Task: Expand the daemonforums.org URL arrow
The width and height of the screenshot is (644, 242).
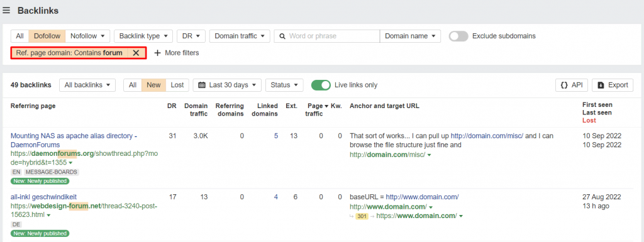Action: pos(70,163)
